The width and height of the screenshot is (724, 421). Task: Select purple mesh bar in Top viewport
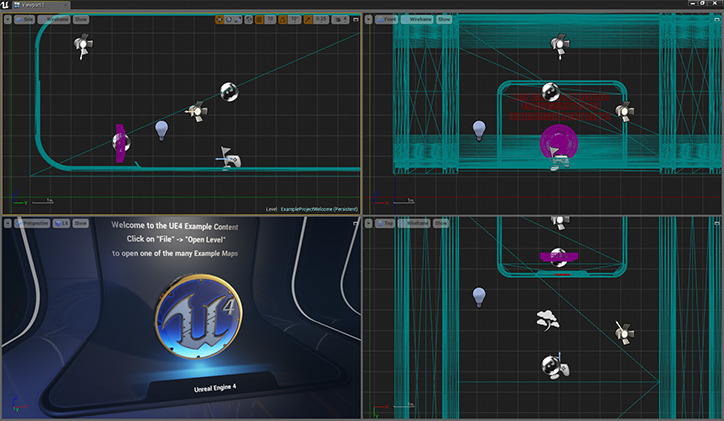click(559, 256)
